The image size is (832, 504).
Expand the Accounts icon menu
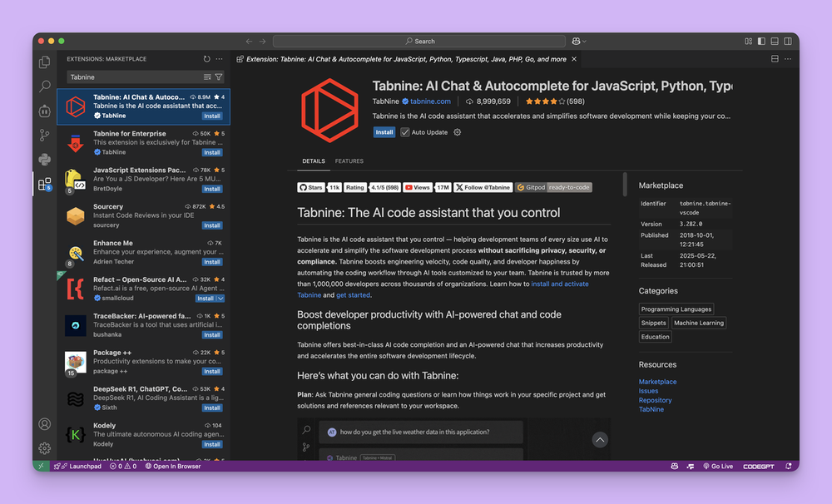[45, 424]
